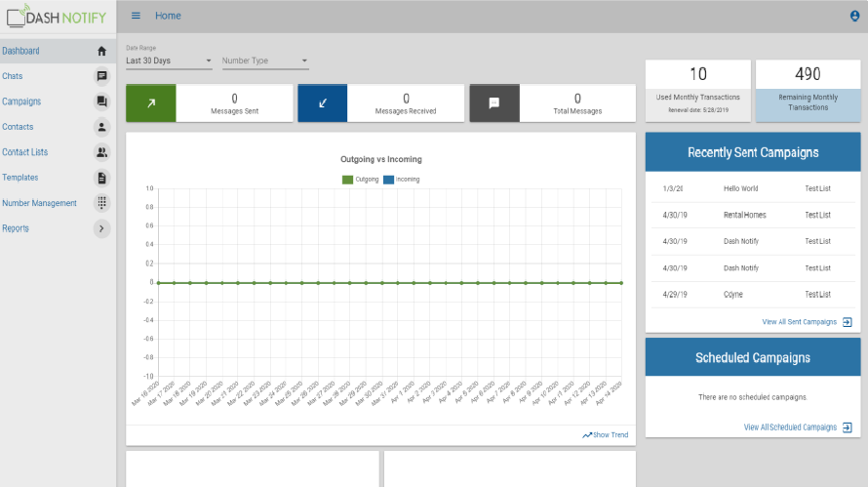
Task: Go to Campaigns in sidebar menu
Action: (x=21, y=102)
